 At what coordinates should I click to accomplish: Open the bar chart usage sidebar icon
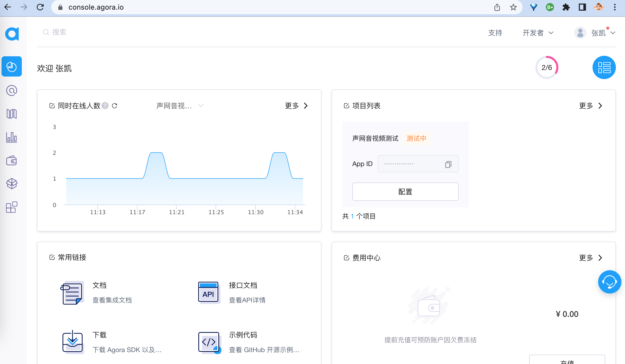click(x=12, y=137)
